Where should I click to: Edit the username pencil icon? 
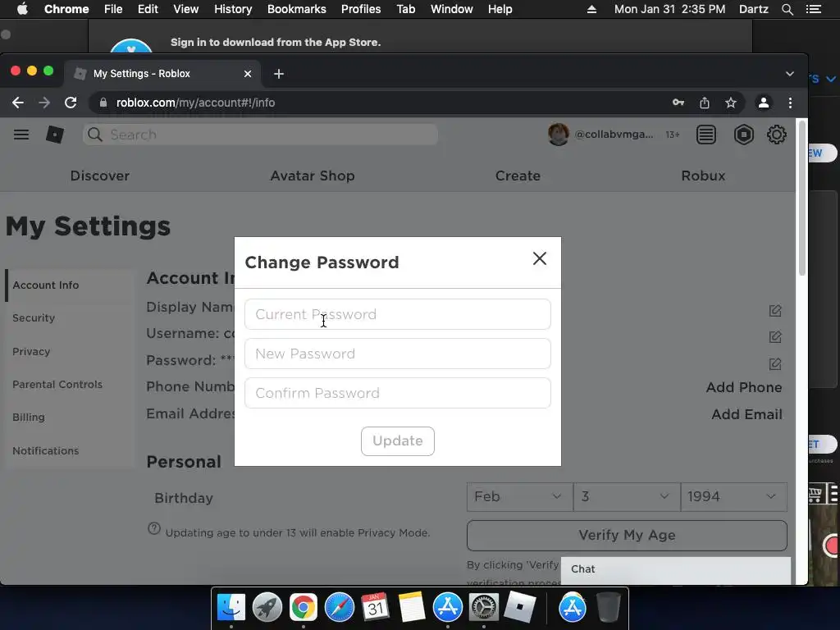[774, 337]
